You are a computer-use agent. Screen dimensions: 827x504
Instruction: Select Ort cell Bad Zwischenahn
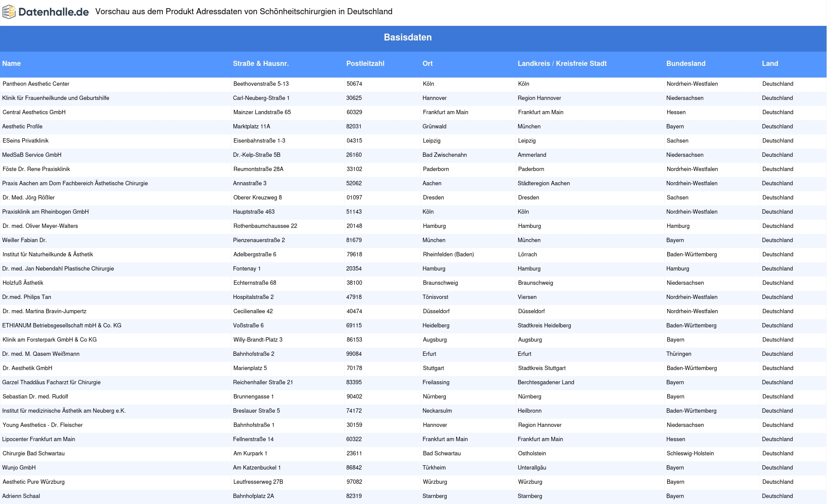point(445,155)
